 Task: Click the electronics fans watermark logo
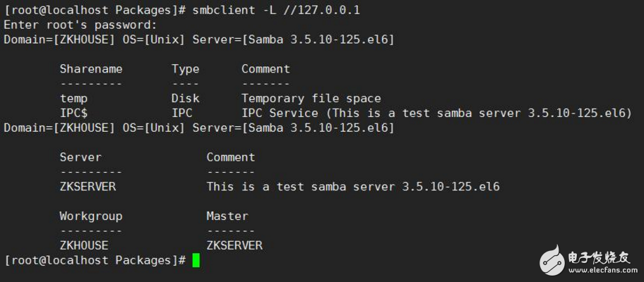pos(554,261)
